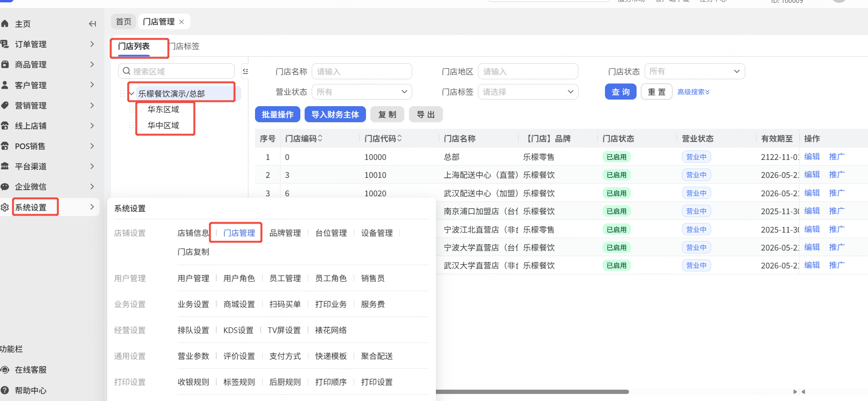This screenshot has width=868, height=401.
Task: Close the 门店管理 tab
Action: [x=181, y=22]
